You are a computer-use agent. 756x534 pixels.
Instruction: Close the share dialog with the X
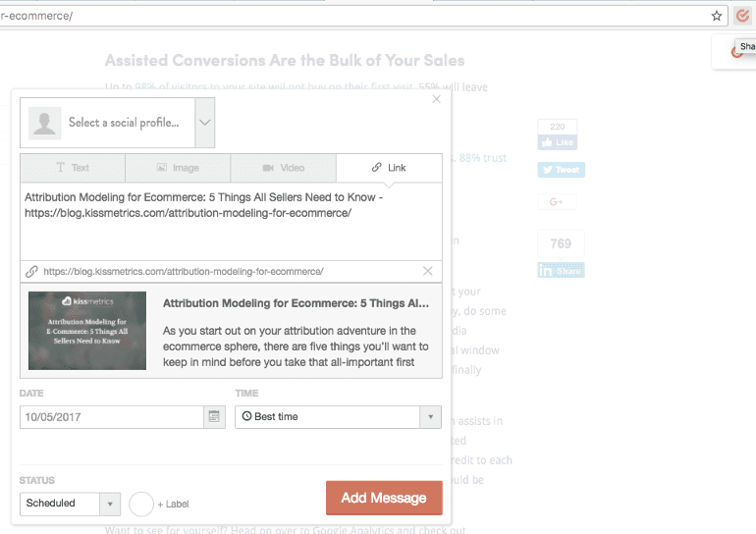coord(437,99)
